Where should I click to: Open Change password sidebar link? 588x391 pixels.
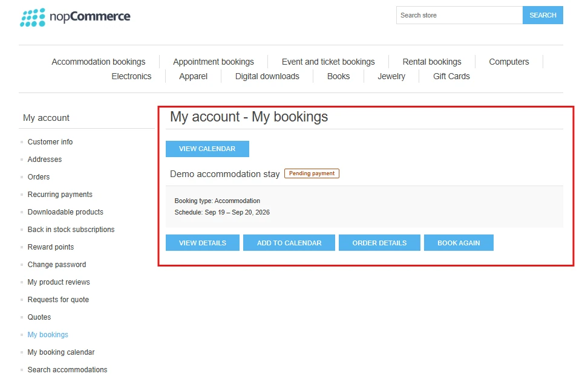(x=57, y=265)
